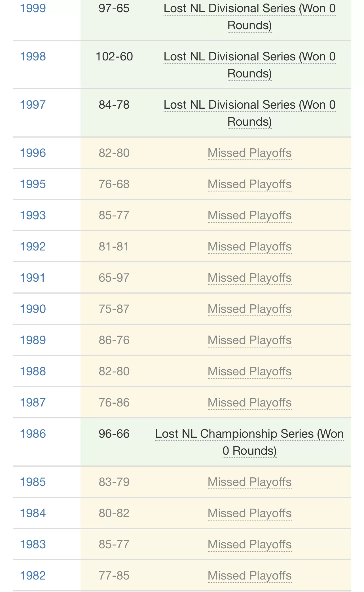
Task: Click 1986 Lost NL Championship Series text
Action: (x=249, y=442)
